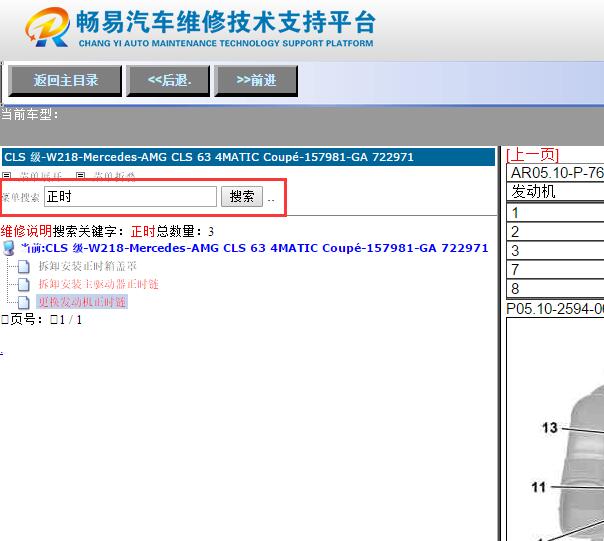Focus the menu search input containing 正时
Viewport: 604px width, 541px height.
(131, 197)
